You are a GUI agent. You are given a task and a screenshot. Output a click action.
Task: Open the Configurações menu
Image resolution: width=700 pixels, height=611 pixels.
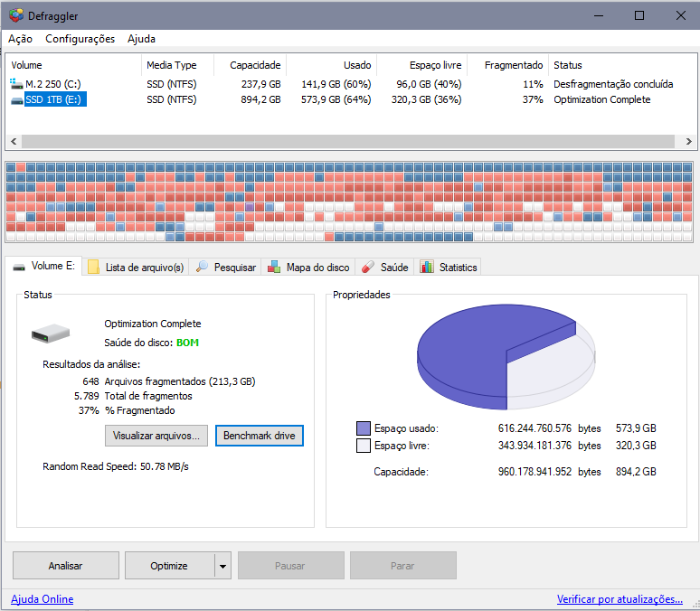coord(80,39)
